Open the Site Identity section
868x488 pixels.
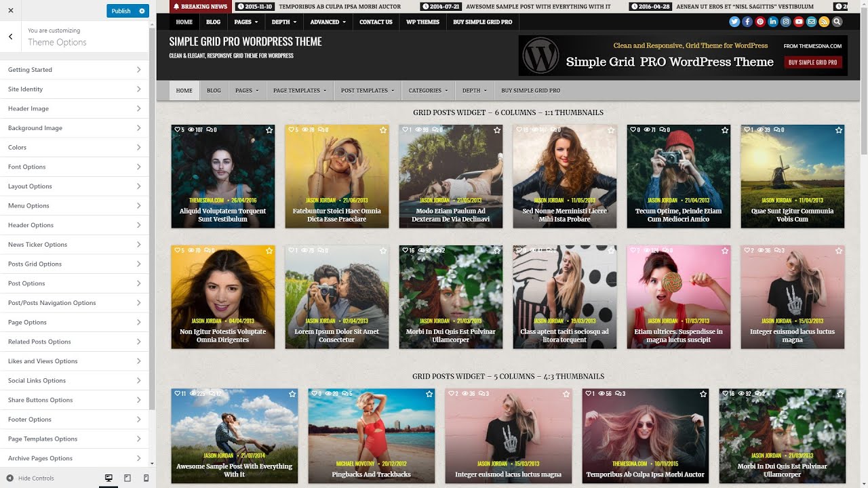[75, 89]
